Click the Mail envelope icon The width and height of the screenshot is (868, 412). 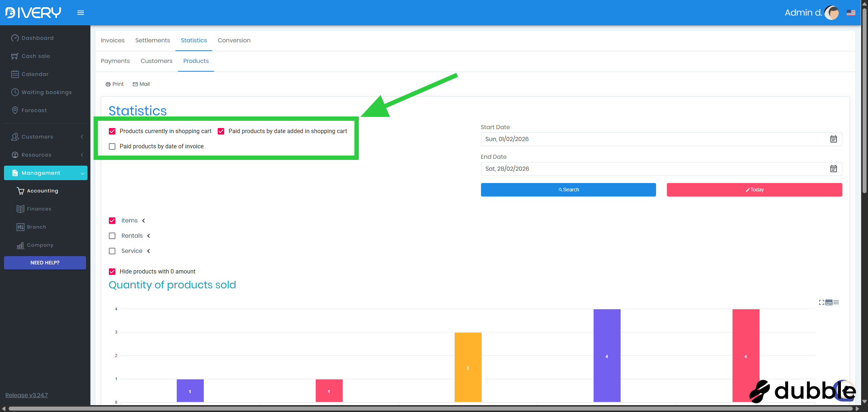pos(135,84)
